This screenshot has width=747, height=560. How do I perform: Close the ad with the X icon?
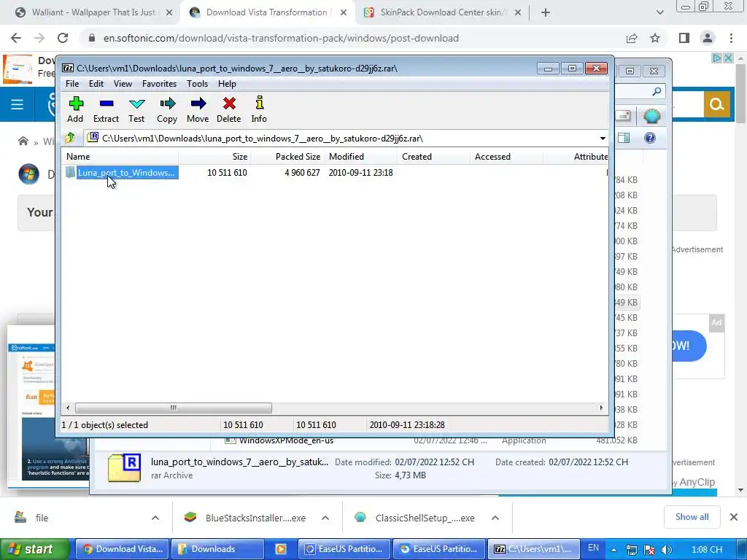(x=728, y=58)
